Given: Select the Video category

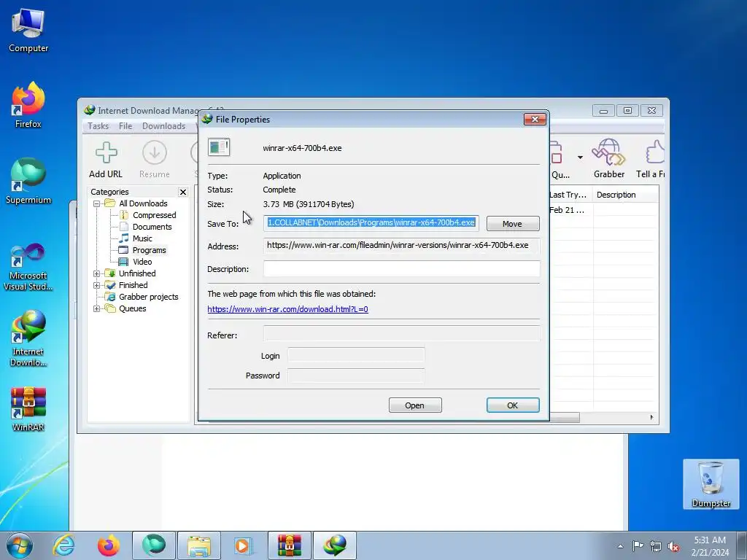Looking at the screenshot, I should pyautogui.click(x=142, y=262).
